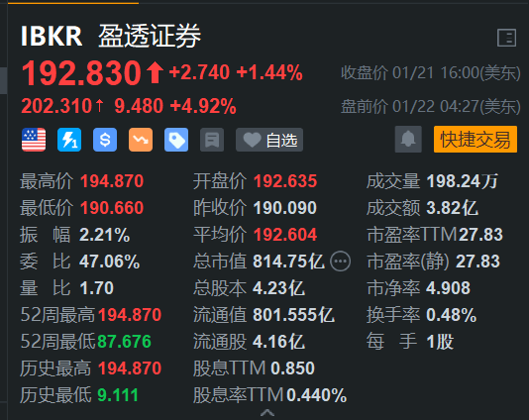This screenshot has width=529, height=420.
Task: Click the 最高价 value 194.870
Action: 112,181
